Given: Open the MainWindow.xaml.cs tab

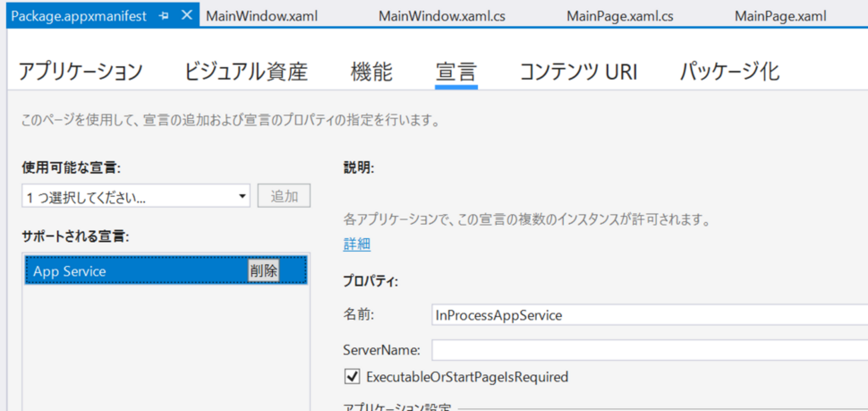Looking at the screenshot, I should click(x=441, y=16).
